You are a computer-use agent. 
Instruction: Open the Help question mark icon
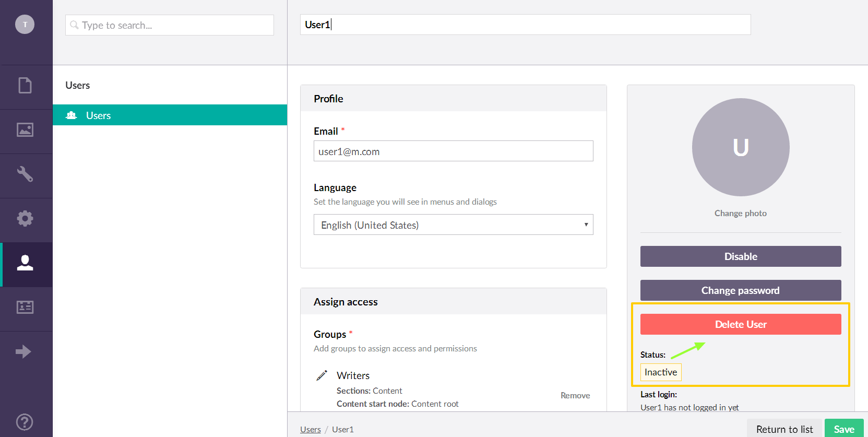tap(25, 421)
